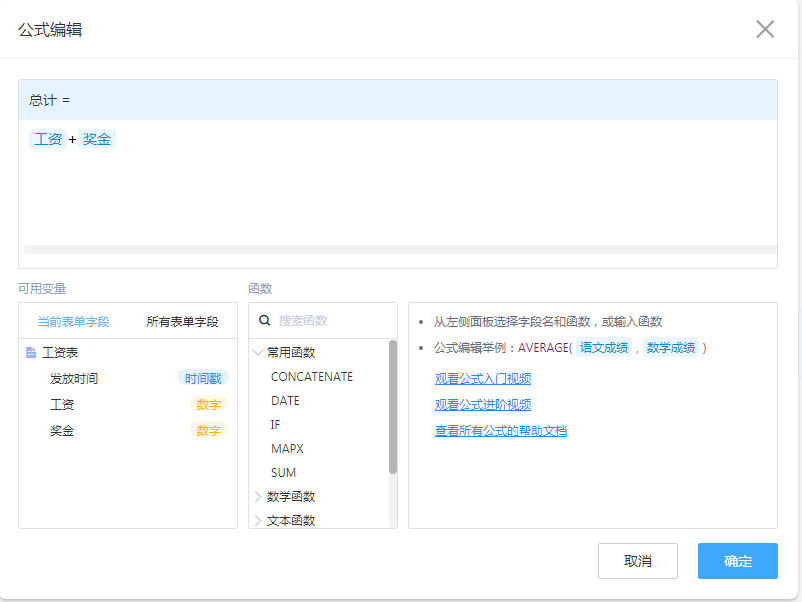Select the CONCATENATE function
The image size is (802, 602).
pyautogui.click(x=311, y=377)
